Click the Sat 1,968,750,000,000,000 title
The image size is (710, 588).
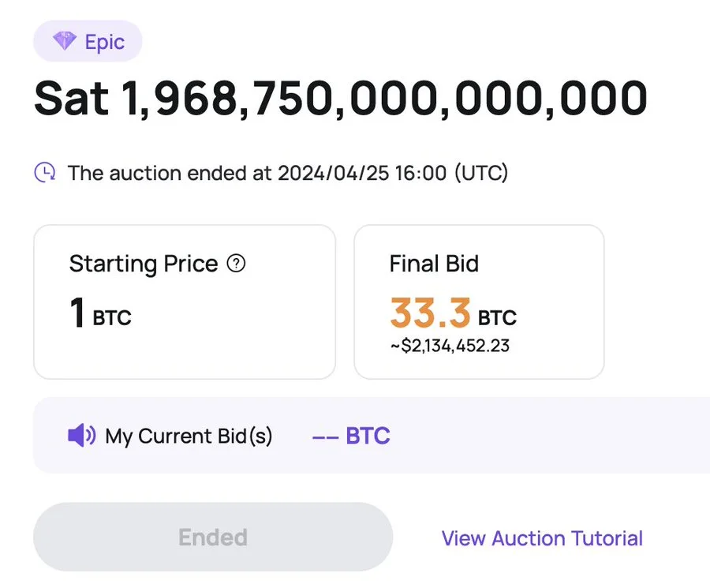[x=341, y=99]
